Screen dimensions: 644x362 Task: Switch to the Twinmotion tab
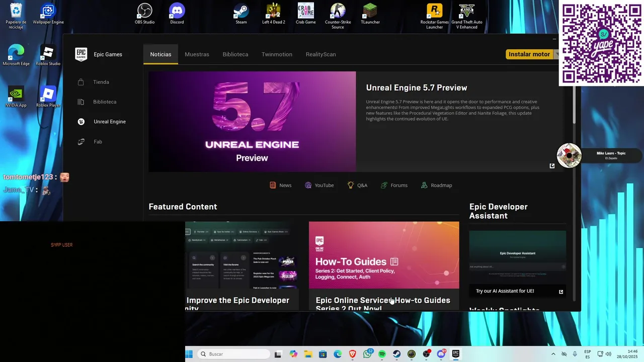(x=277, y=54)
